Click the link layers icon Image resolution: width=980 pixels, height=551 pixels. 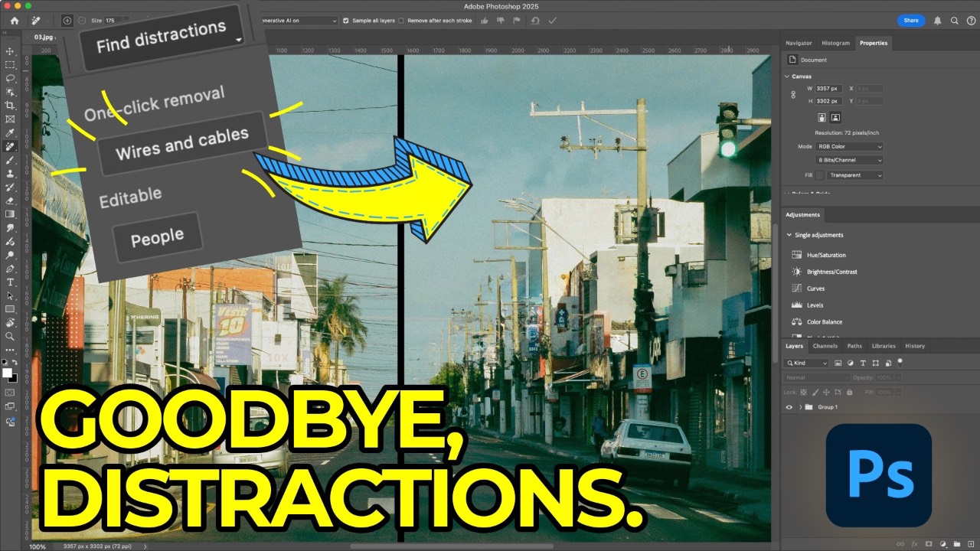point(901,544)
